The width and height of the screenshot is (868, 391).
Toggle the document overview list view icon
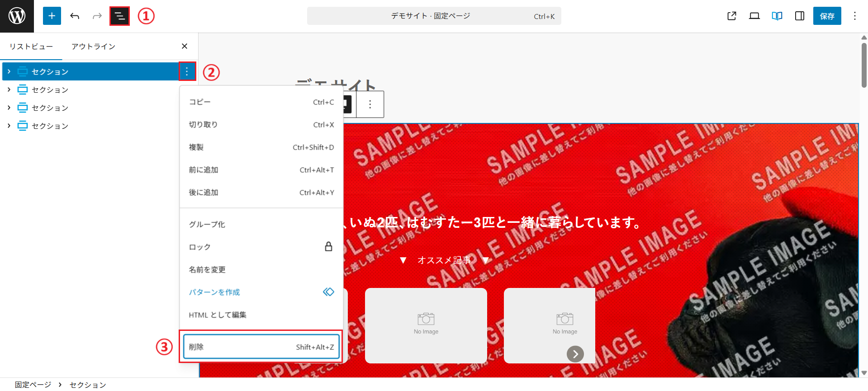[119, 16]
